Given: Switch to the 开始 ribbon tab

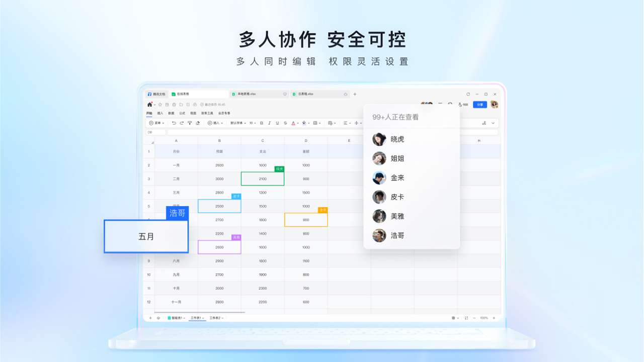Looking at the screenshot, I should [x=149, y=113].
